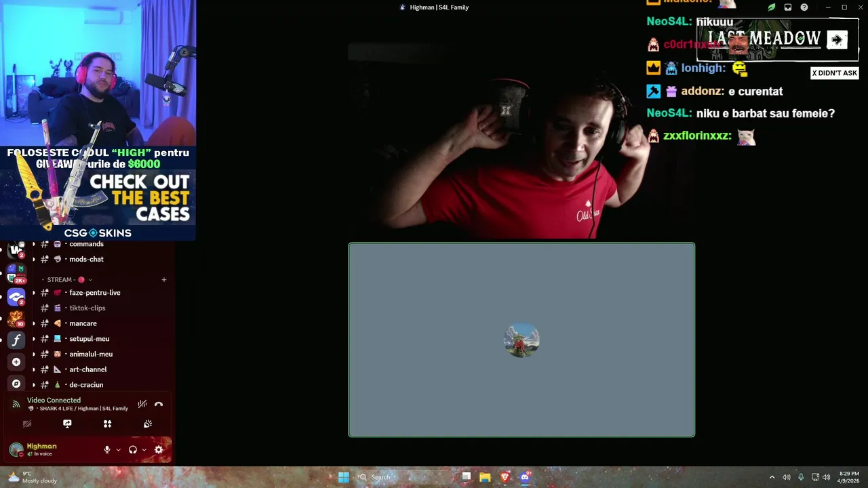This screenshot has width=868, height=488.
Task: Select the blue server with badge 2
Action: [x=16, y=297]
